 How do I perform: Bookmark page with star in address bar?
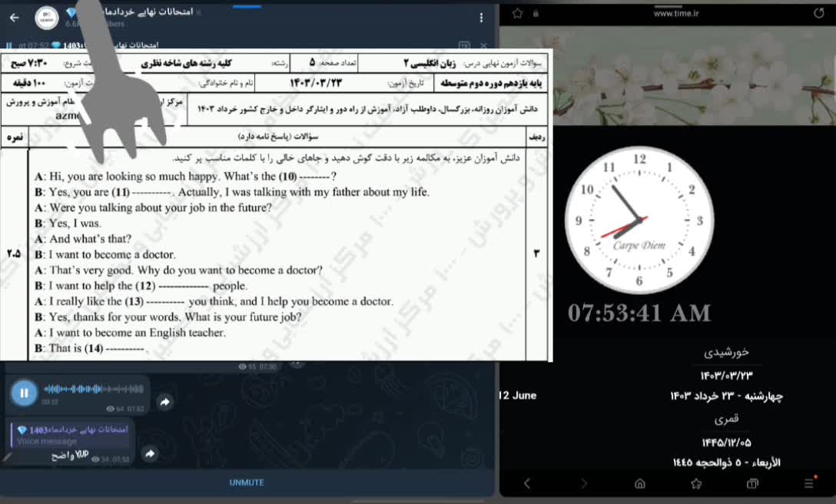(517, 13)
